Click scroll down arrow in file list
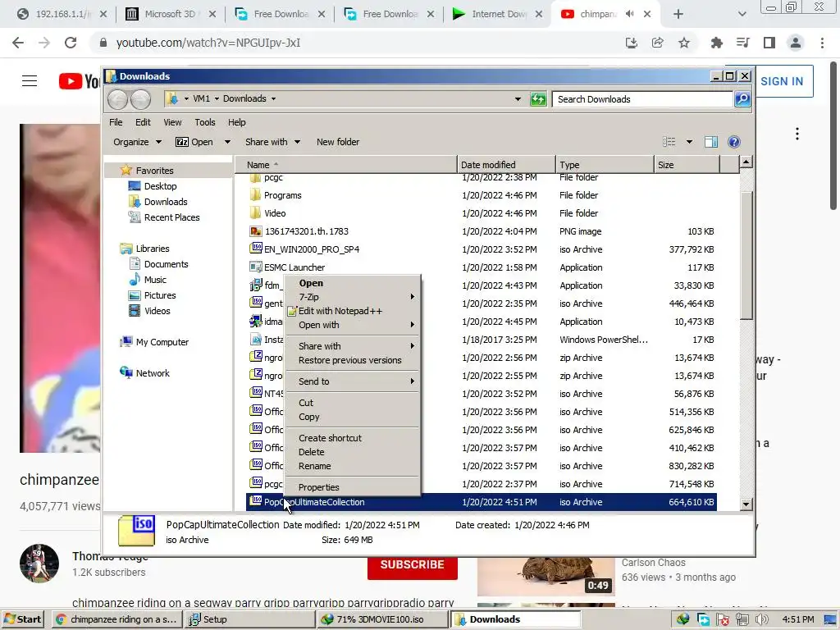 746,504
